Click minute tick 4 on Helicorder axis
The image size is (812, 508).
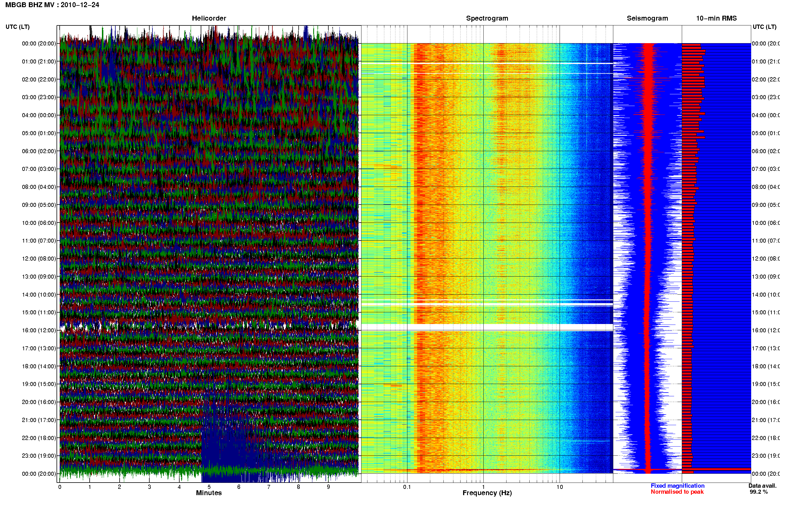(x=179, y=487)
